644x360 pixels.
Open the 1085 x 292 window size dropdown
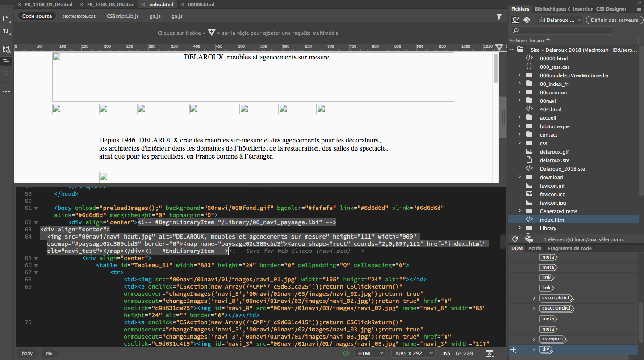414,353
